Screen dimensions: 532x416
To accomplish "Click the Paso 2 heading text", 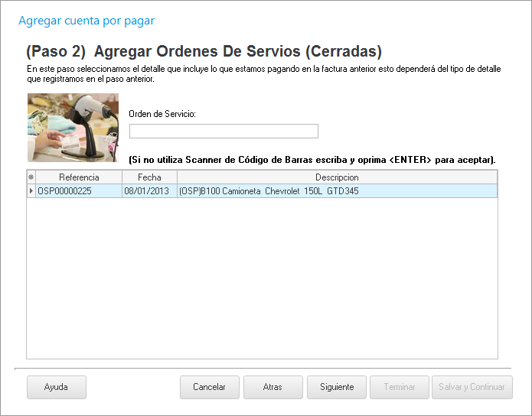I will tap(204, 52).
